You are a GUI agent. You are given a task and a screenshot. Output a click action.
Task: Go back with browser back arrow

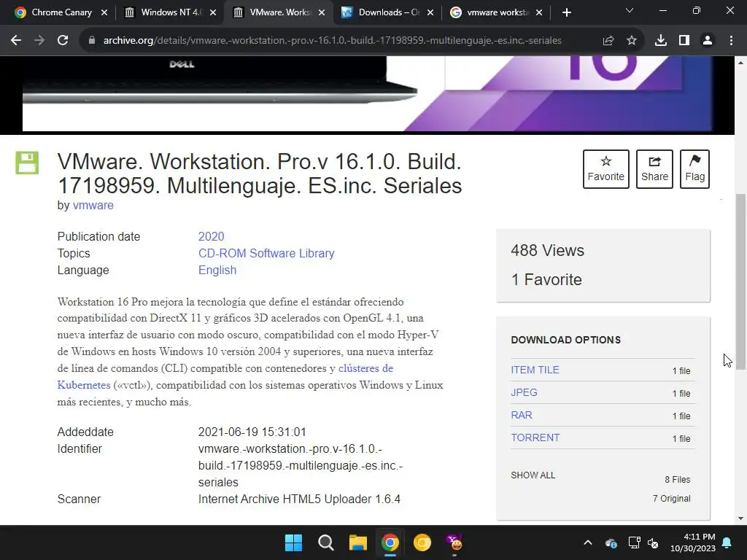click(16, 41)
